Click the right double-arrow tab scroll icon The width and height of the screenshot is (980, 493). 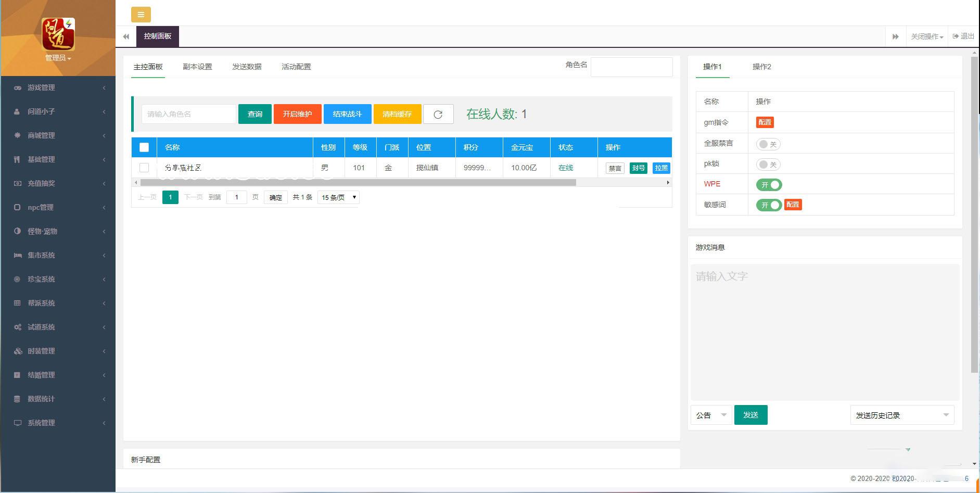895,36
